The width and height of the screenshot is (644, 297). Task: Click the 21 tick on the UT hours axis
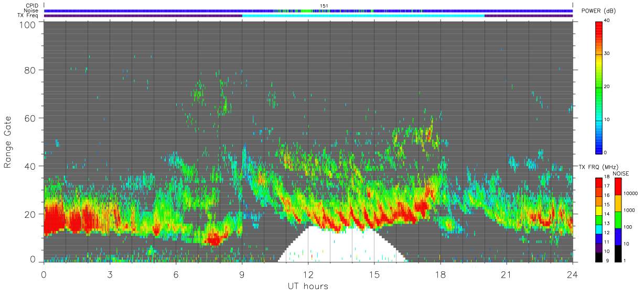point(506,274)
